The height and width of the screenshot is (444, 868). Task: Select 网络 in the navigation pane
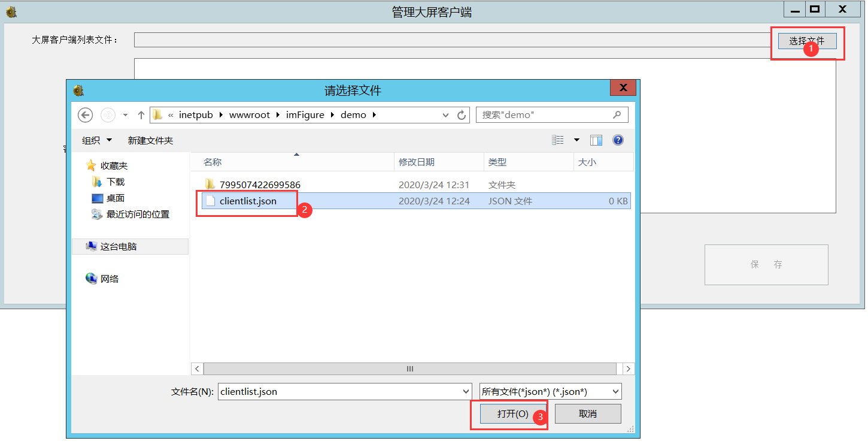click(109, 279)
